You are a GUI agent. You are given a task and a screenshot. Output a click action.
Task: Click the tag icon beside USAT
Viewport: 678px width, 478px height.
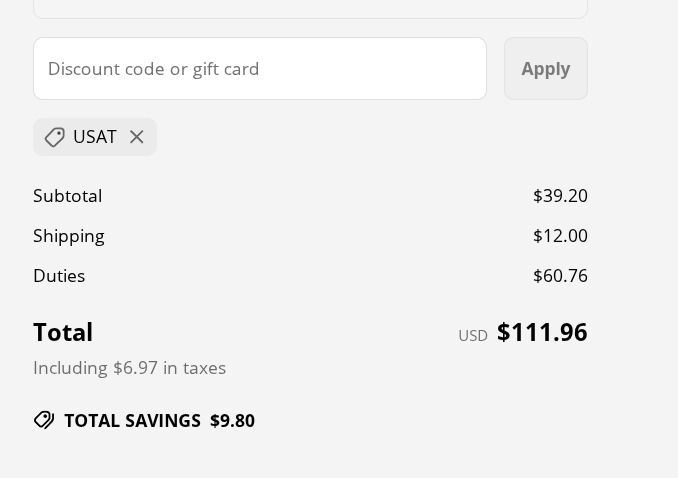tap(54, 137)
